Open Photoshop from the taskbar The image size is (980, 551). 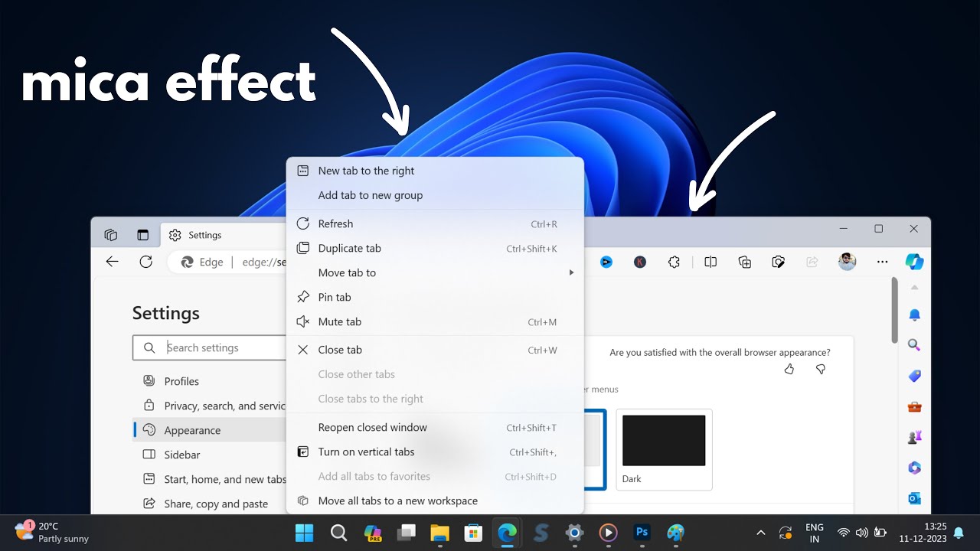pos(642,533)
